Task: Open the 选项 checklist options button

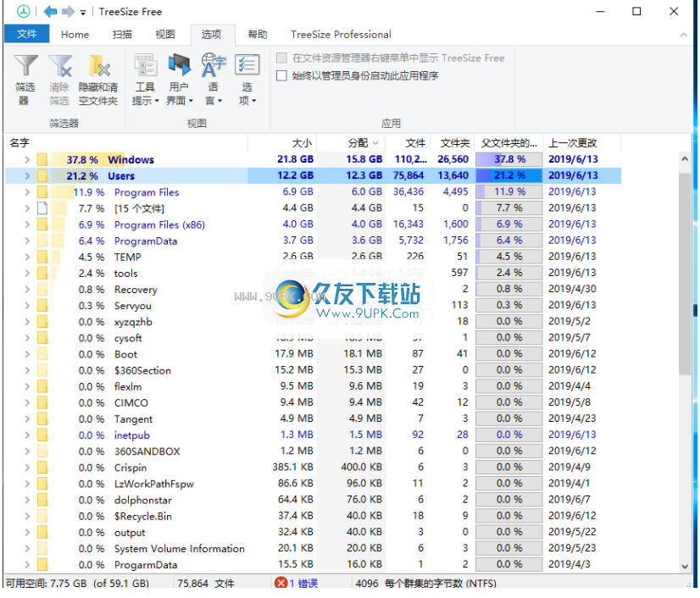Action: [x=247, y=80]
